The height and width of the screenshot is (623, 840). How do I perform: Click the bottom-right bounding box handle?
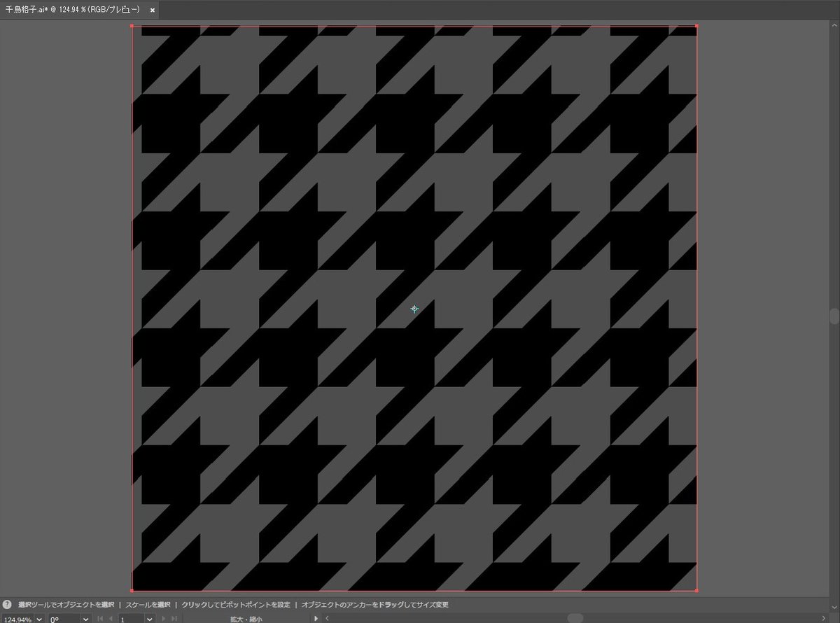(696, 590)
